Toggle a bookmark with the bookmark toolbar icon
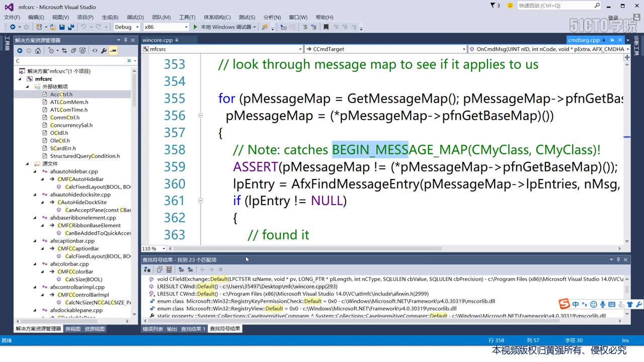Viewport: 644px width, 362px height. 326,27
